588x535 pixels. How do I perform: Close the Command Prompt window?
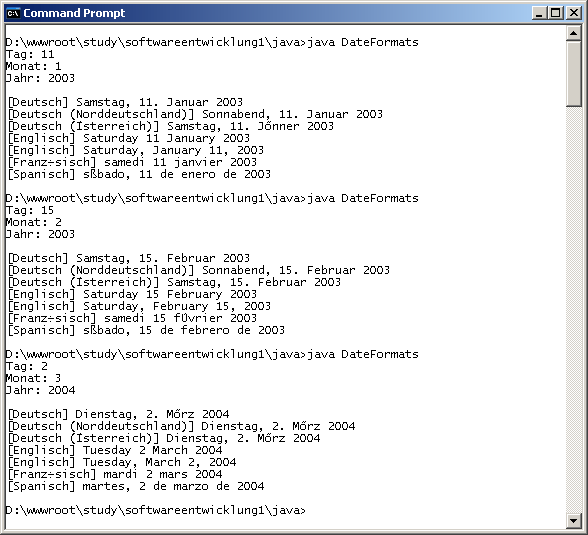(574, 13)
